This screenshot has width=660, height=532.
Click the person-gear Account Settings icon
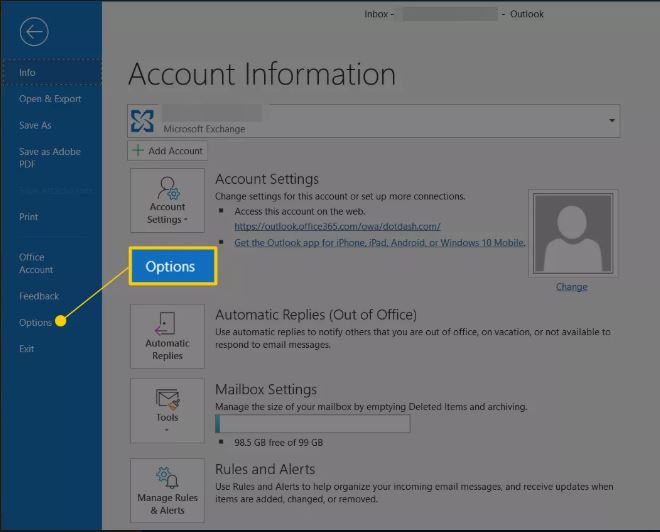click(168, 187)
